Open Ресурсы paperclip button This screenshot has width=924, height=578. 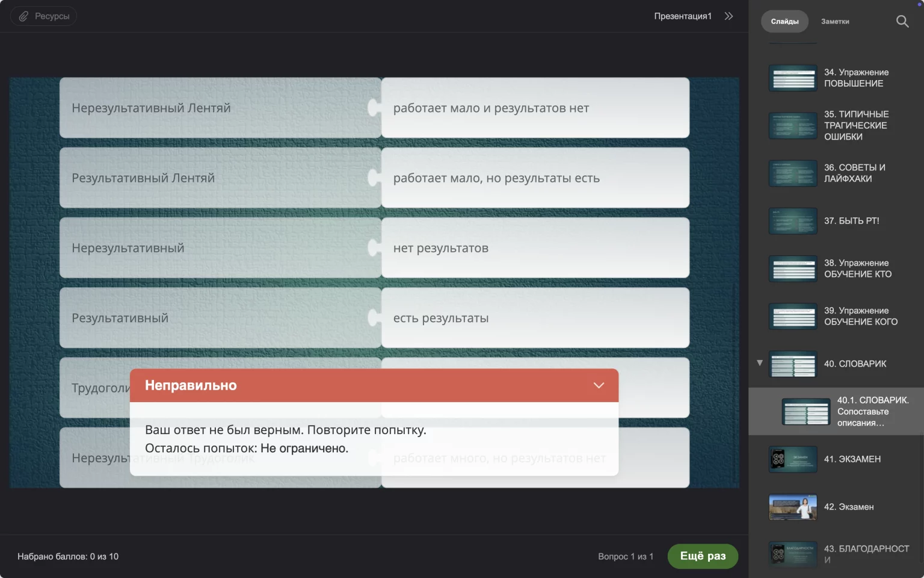pyautogui.click(x=43, y=16)
